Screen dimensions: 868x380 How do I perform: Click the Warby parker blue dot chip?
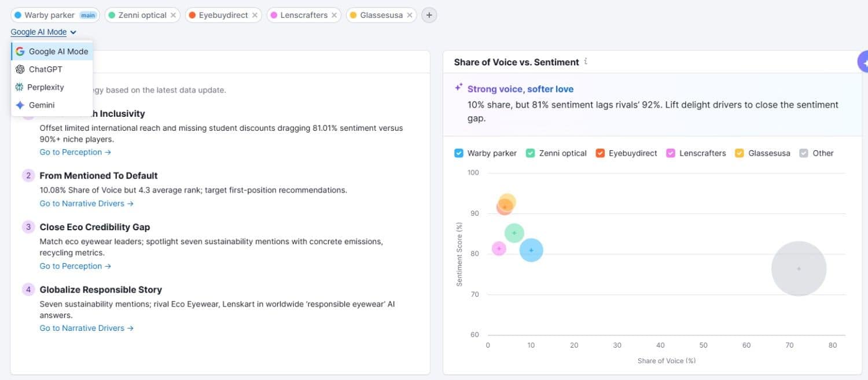click(18, 16)
